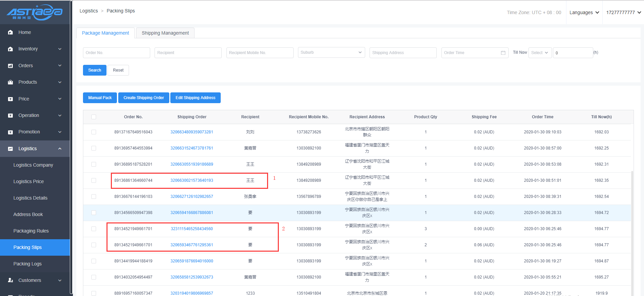This screenshot has width=644, height=296.
Task: Click the Customers sidebar icon
Action: pos(10,280)
